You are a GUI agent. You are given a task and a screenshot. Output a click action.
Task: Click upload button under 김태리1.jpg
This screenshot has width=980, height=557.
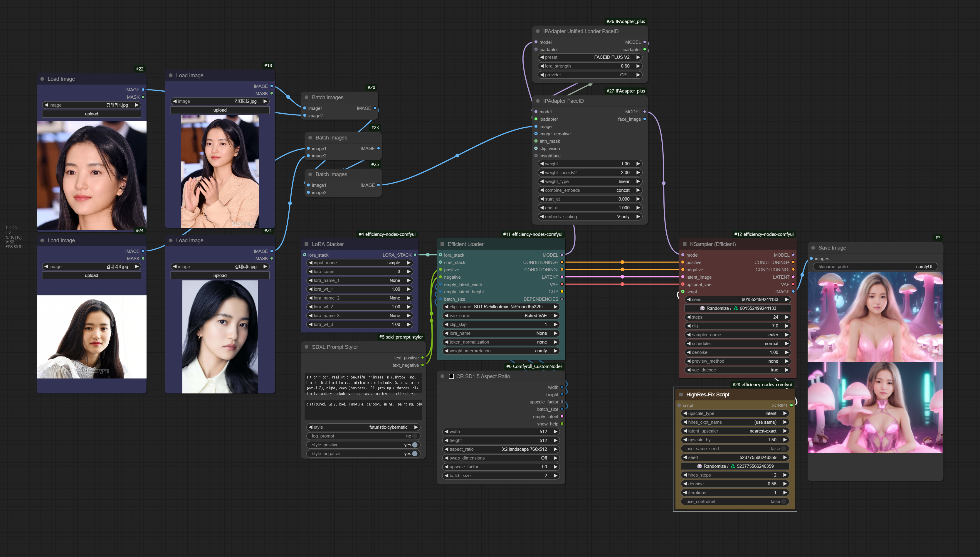pyautogui.click(x=91, y=114)
